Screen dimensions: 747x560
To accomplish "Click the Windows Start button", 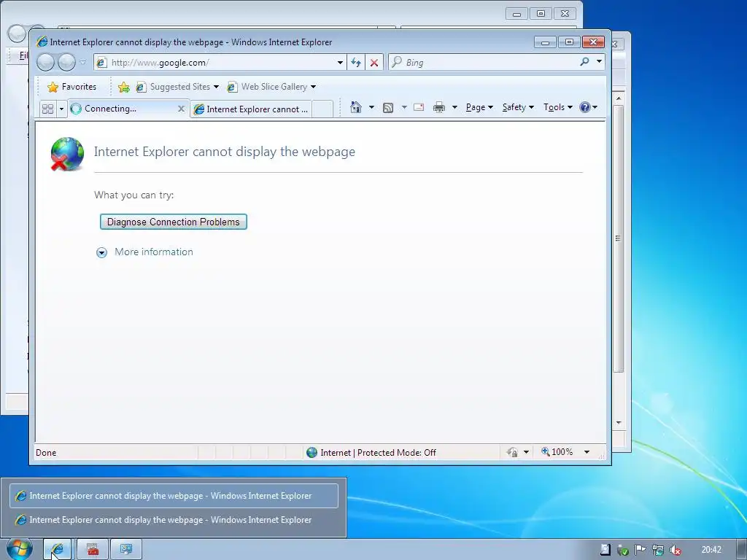I will point(20,548).
